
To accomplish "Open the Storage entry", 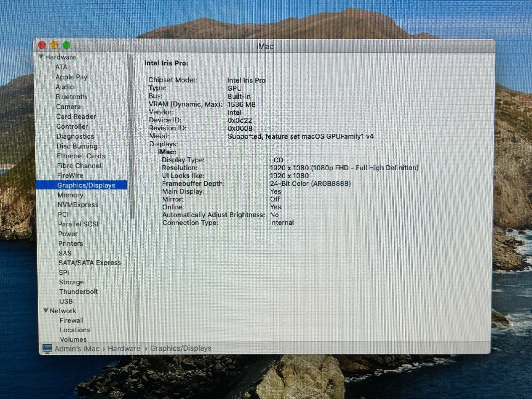I will coord(71,282).
